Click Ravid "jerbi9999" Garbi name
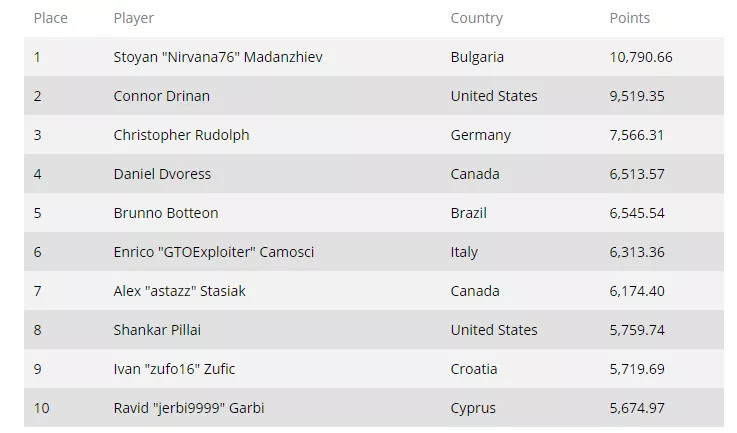 click(189, 408)
